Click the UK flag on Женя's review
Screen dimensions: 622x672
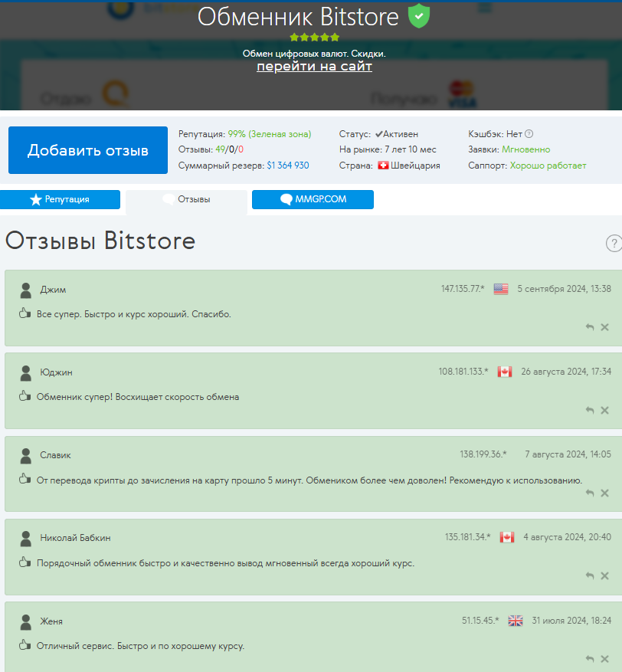click(515, 621)
